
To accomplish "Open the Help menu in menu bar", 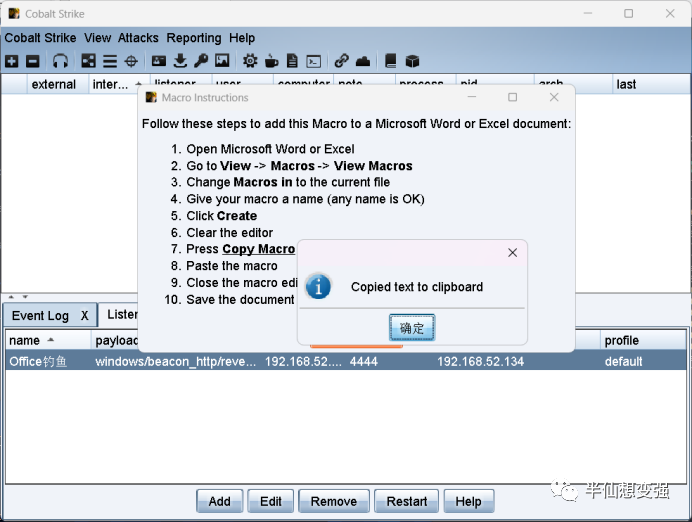I will pos(242,38).
